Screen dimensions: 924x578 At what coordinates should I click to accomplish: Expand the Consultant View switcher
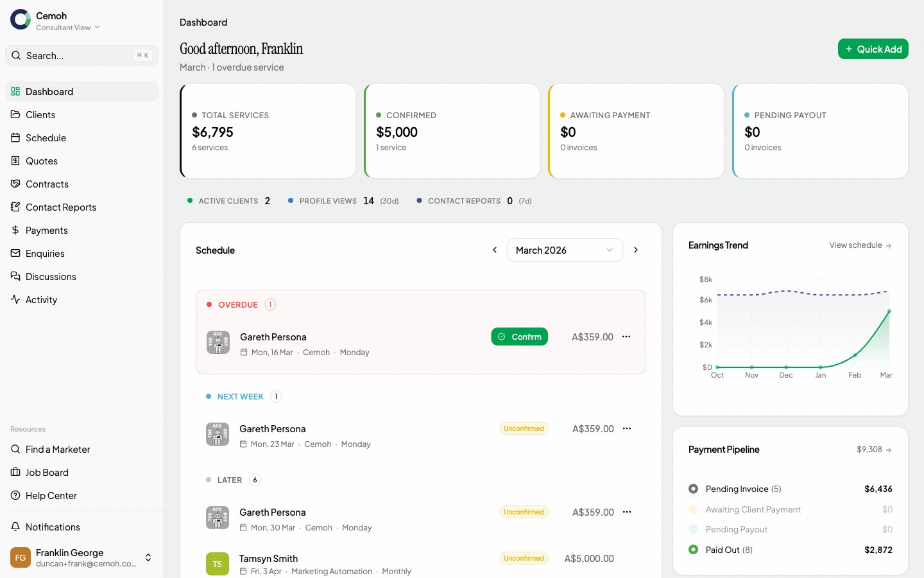66,28
